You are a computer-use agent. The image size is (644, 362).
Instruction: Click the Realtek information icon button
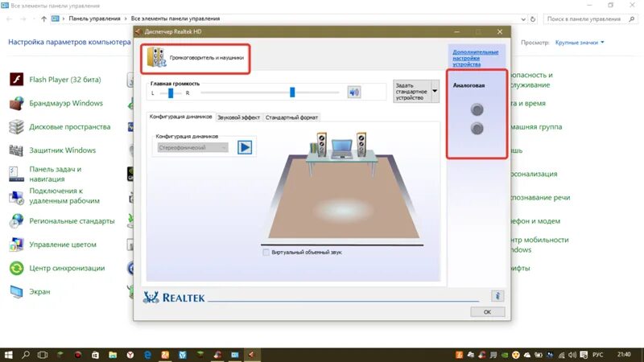click(x=497, y=296)
